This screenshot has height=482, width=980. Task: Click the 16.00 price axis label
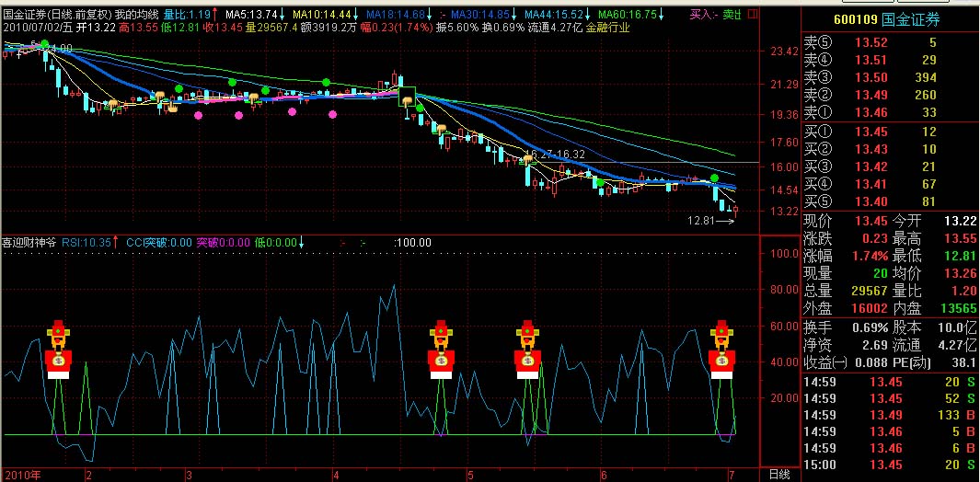[x=783, y=166]
